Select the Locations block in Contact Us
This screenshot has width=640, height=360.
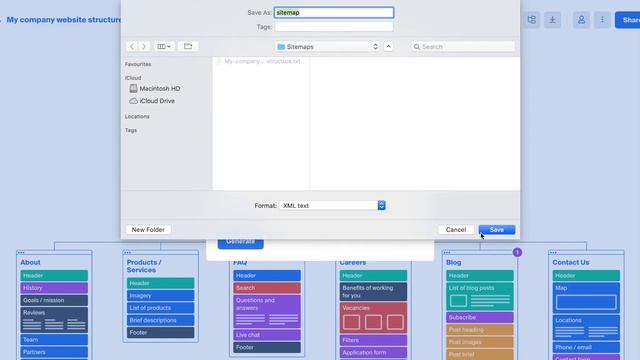pos(586,327)
